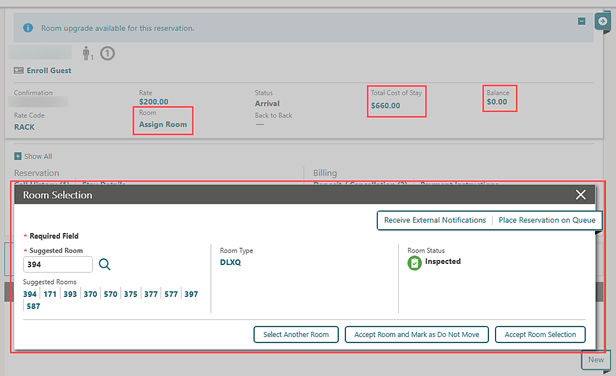This screenshot has height=376, width=616.
Task: Click Select Another Room button
Action: point(296,334)
